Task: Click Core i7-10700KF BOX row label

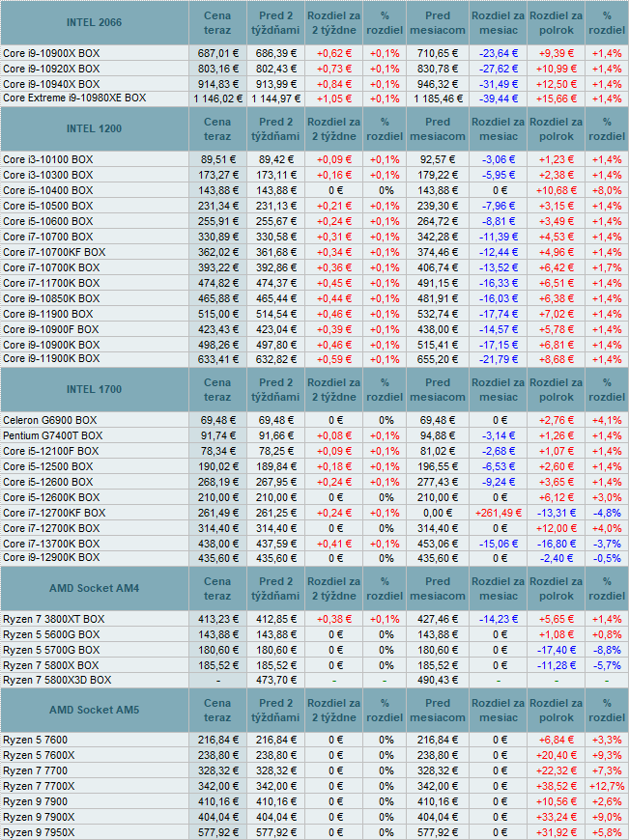Action: pos(54,252)
